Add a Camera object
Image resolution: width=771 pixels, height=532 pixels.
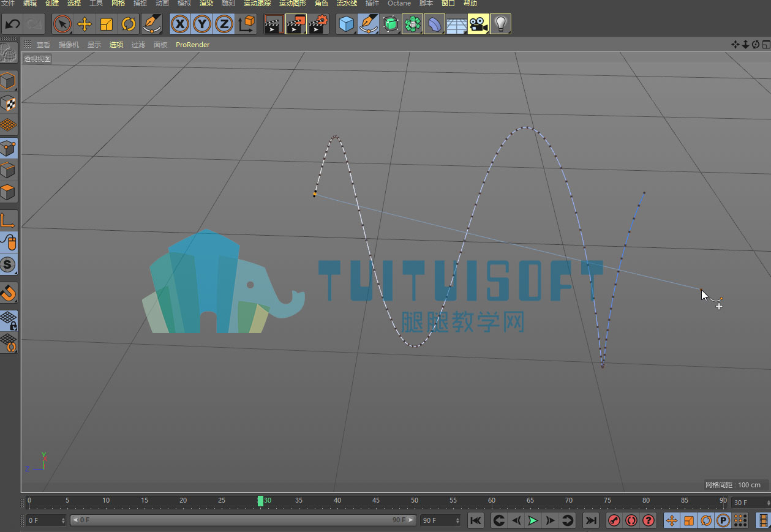[478, 24]
